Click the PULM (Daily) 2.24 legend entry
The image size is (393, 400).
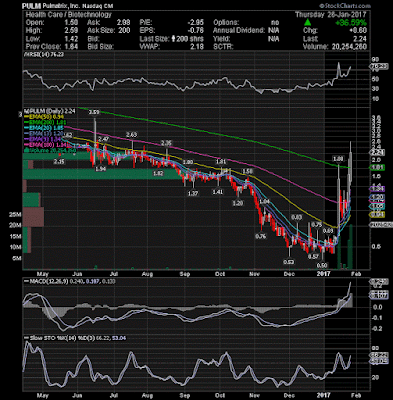[49, 111]
